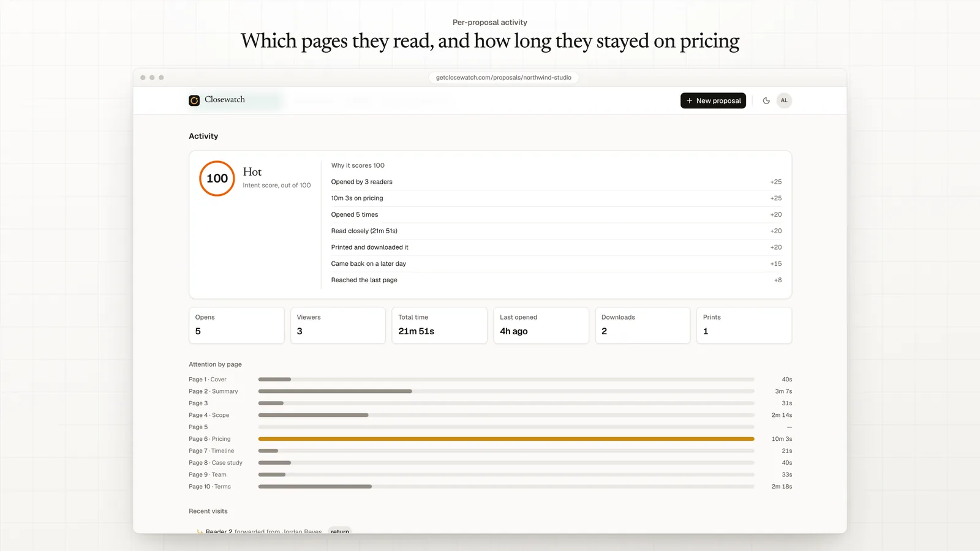Create a New proposal
This screenshot has width=980, height=551.
tap(713, 100)
